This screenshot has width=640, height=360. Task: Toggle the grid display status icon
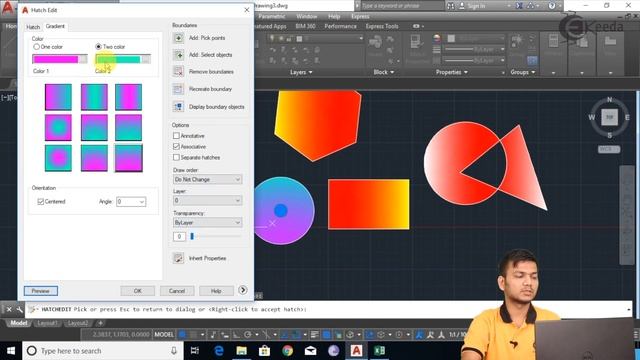182,335
